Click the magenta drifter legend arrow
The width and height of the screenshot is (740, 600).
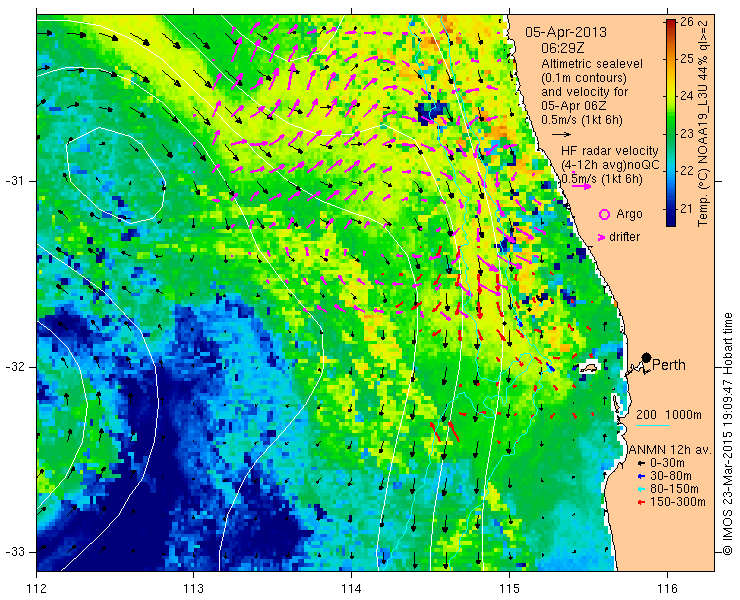click(x=602, y=237)
